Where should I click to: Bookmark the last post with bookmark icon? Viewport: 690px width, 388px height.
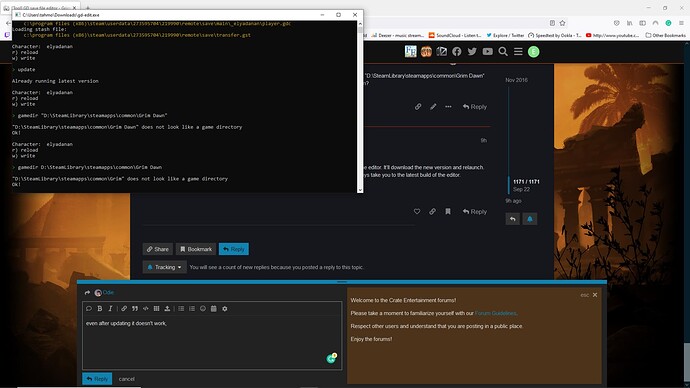click(448, 212)
